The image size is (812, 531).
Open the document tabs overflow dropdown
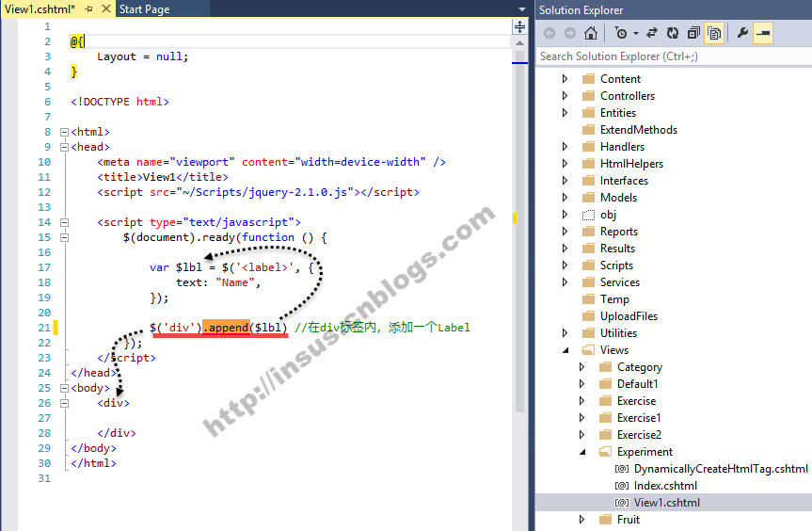click(x=522, y=9)
